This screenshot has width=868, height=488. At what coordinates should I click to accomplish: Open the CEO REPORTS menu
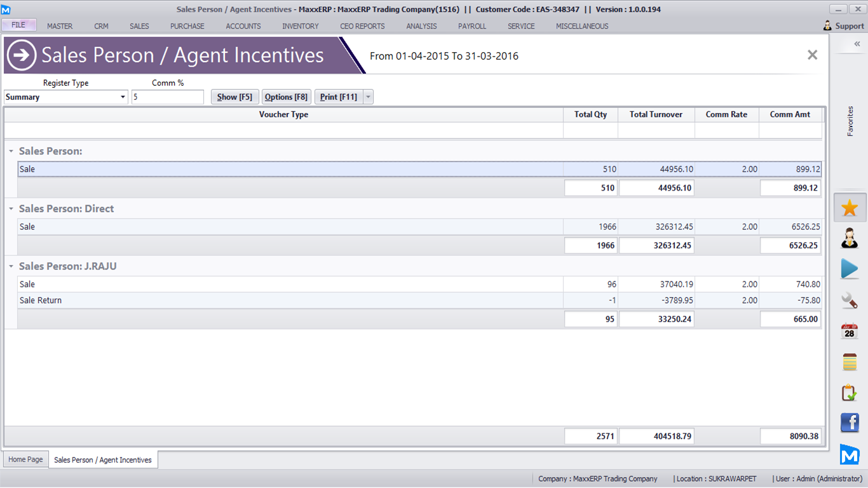[x=362, y=26]
